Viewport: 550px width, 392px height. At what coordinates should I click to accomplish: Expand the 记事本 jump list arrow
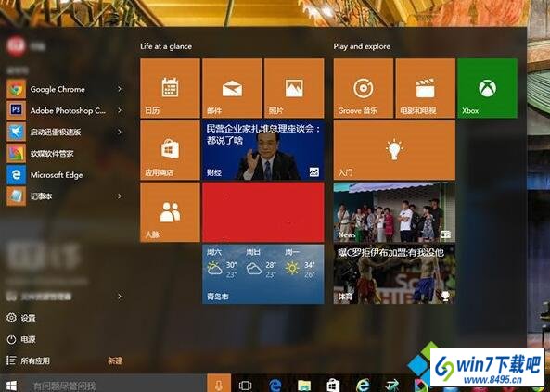tap(120, 196)
